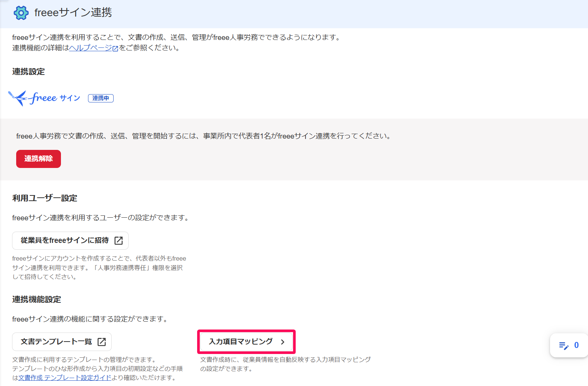Viewport: 588px width, 386px height.
Task: Click the gear icon beside freeeサイン連携 title
Action: [21, 13]
